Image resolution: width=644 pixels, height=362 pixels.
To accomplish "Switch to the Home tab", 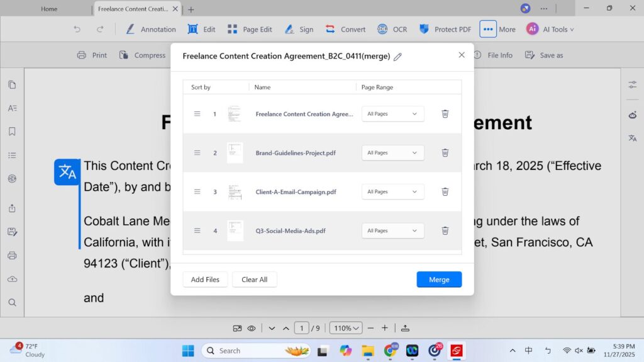I will [49, 9].
